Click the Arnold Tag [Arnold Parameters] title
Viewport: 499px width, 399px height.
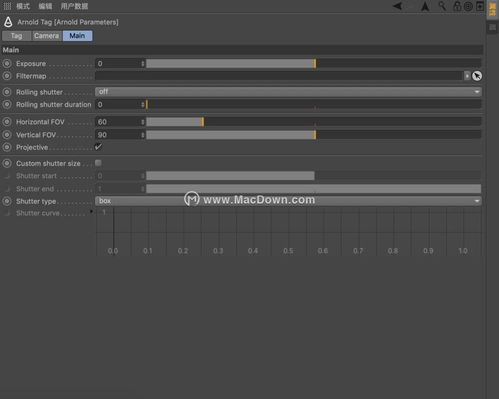click(68, 22)
